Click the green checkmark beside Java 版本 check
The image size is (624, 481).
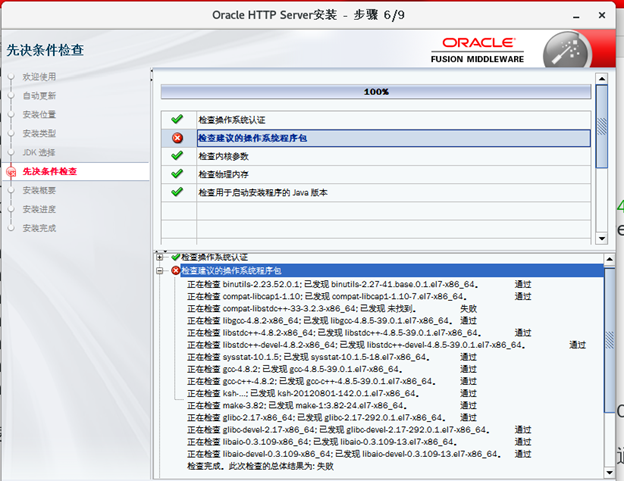177,192
